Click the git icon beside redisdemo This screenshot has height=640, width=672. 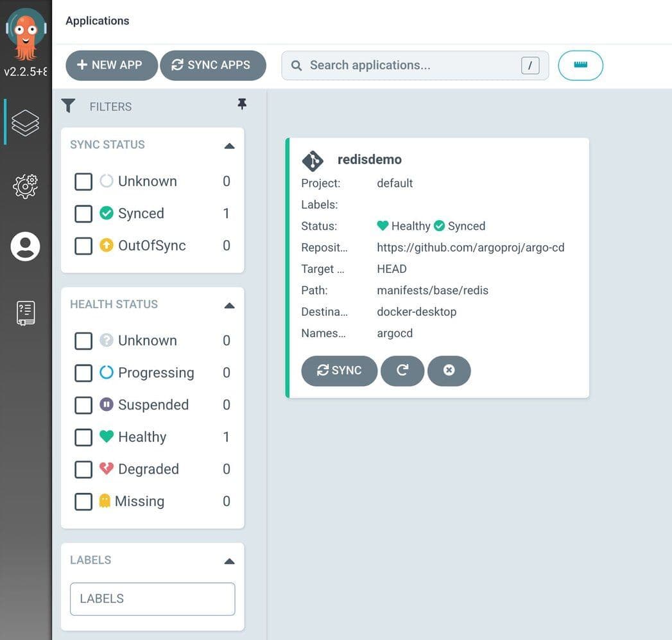313,160
